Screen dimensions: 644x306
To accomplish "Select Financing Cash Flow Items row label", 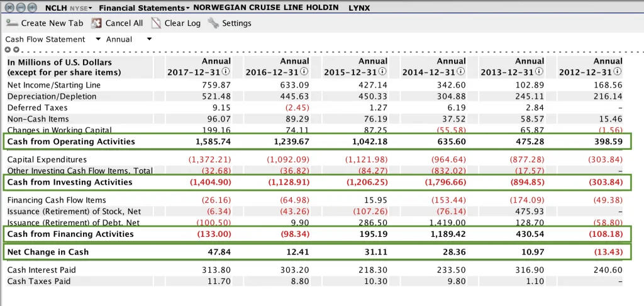I will (x=57, y=200).
